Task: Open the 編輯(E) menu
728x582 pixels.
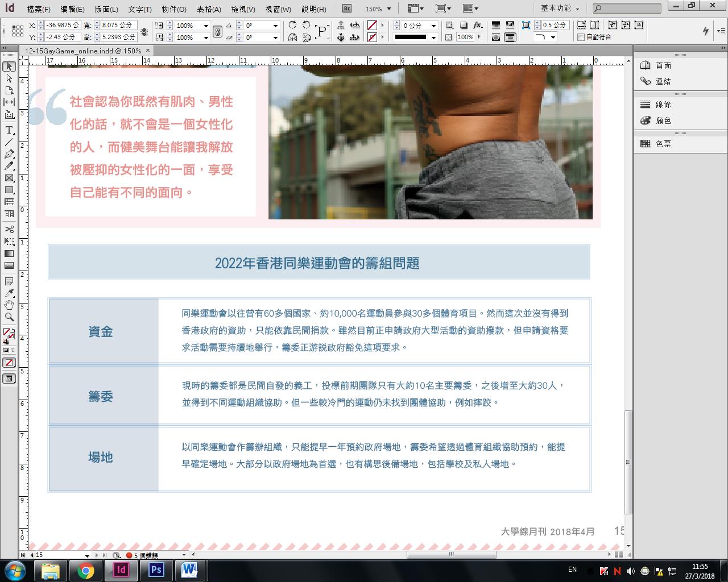Action: (72, 9)
